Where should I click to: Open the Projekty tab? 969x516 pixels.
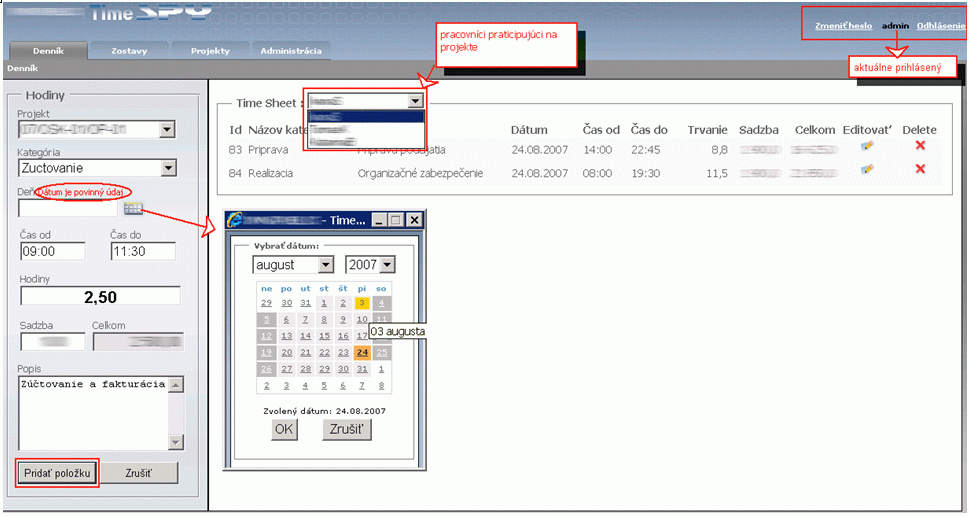[x=210, y=51]
